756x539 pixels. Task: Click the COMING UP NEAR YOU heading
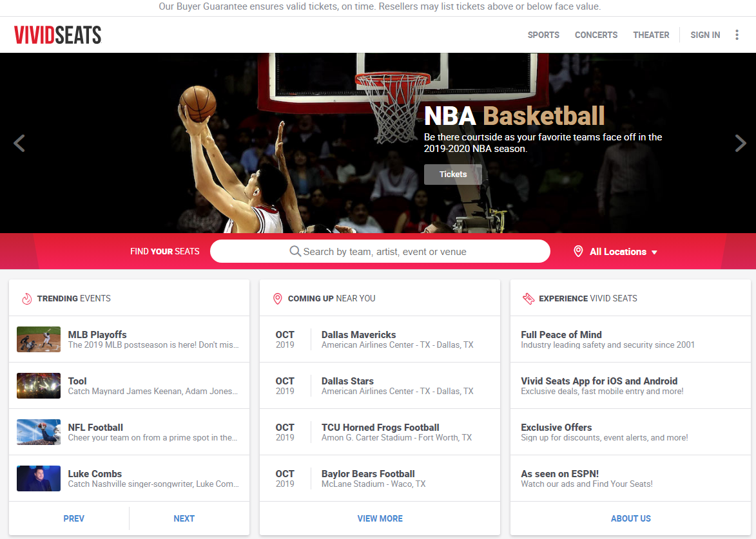pyautogui.click(x=332, y=299)
